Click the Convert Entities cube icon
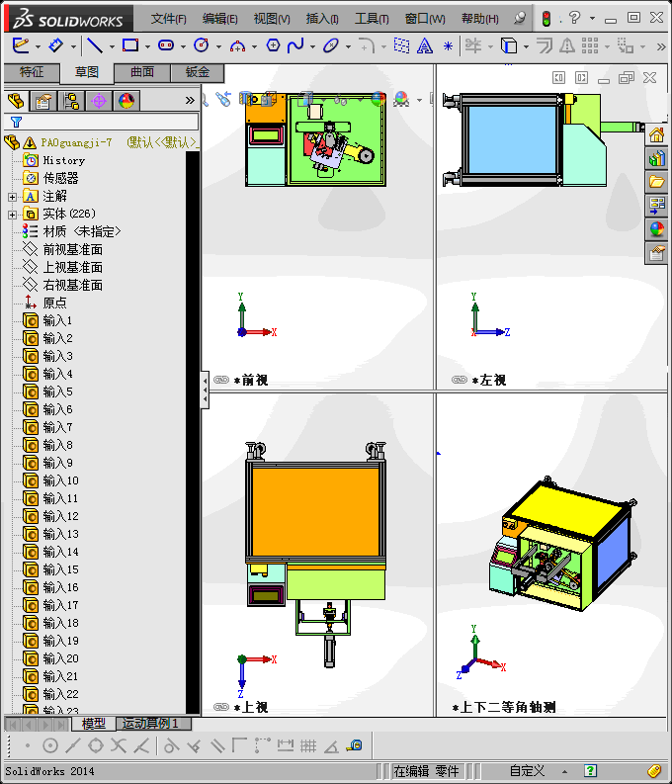The height and width of the screenshot is (784, 672). click(x=509, y=45)
